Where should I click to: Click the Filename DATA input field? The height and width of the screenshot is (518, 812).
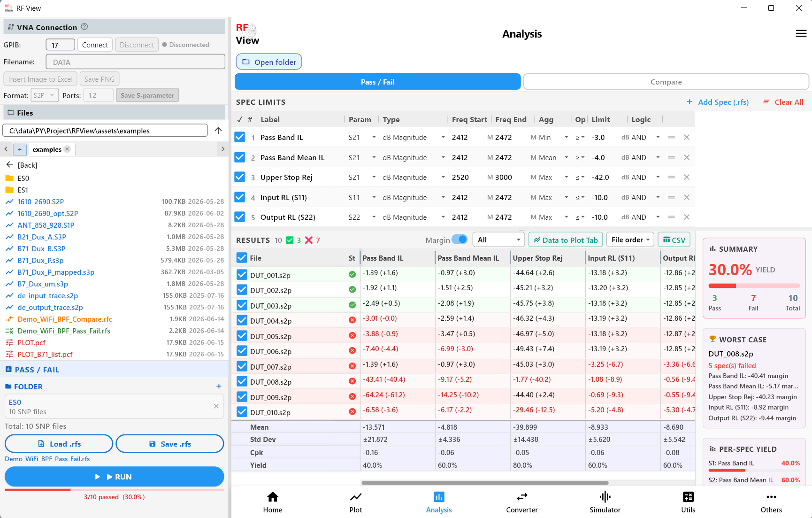(135, 62)
